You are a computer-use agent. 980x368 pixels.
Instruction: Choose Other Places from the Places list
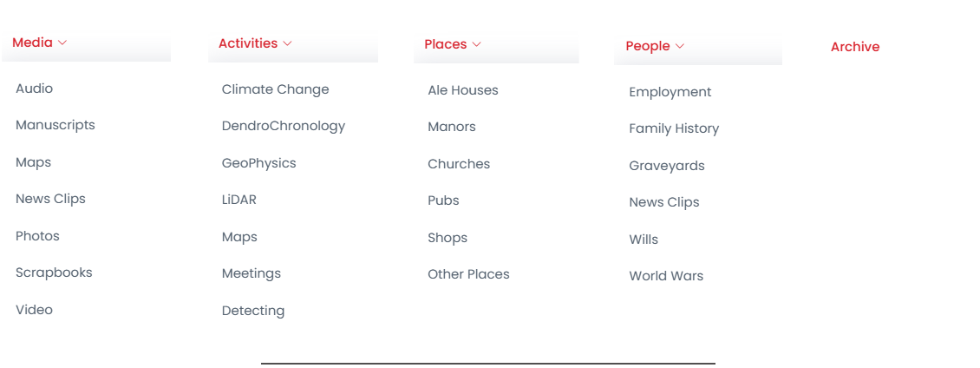pos(468,274)
